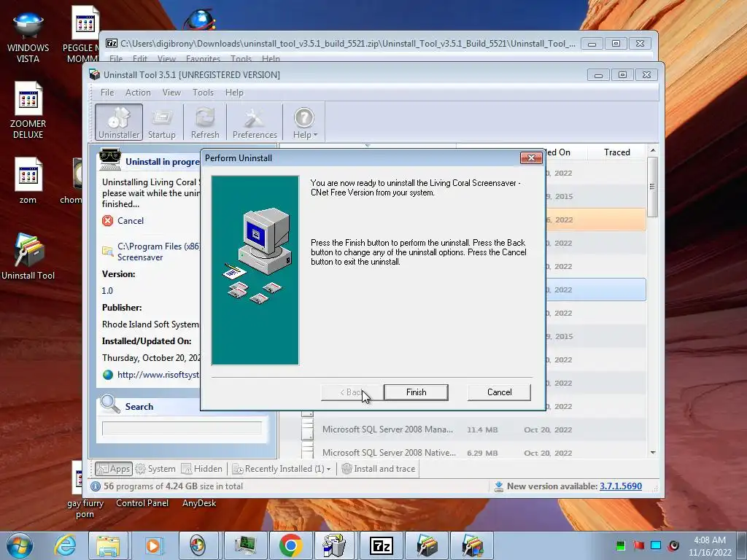Open the ZOOMER DELUXE desktop icon
The image size is (747, 560).
coord(28,111)
